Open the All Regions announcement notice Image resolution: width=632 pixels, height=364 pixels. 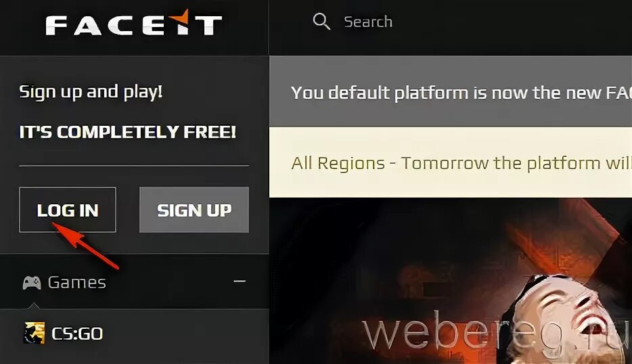pyautogui.click(x=451, y=162)
